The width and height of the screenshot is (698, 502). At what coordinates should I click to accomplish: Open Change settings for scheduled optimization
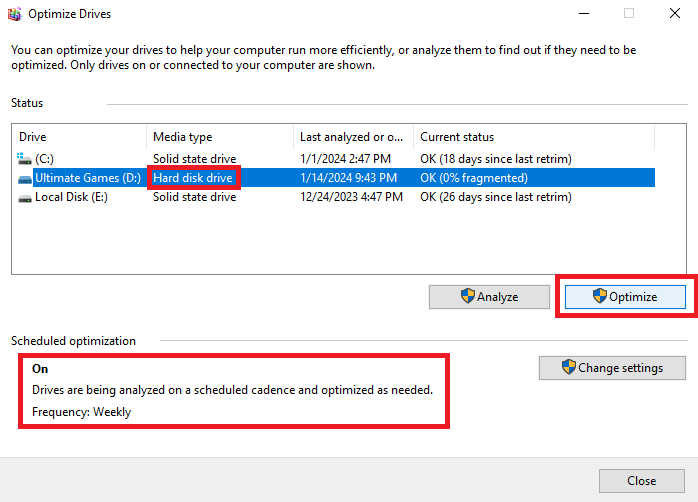tap(612, 368)
